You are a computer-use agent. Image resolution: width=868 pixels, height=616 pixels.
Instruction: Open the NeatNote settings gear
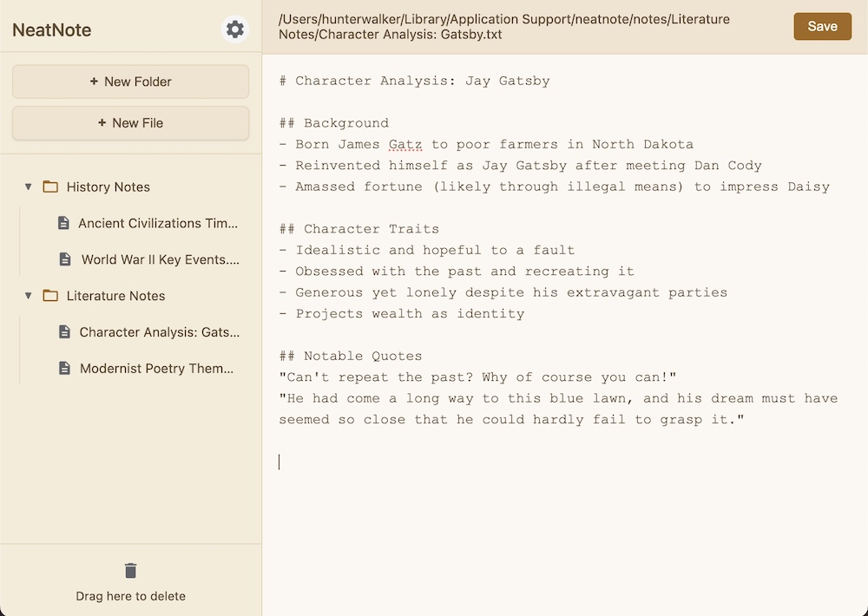pyautogui.click(x=234, y=29)
